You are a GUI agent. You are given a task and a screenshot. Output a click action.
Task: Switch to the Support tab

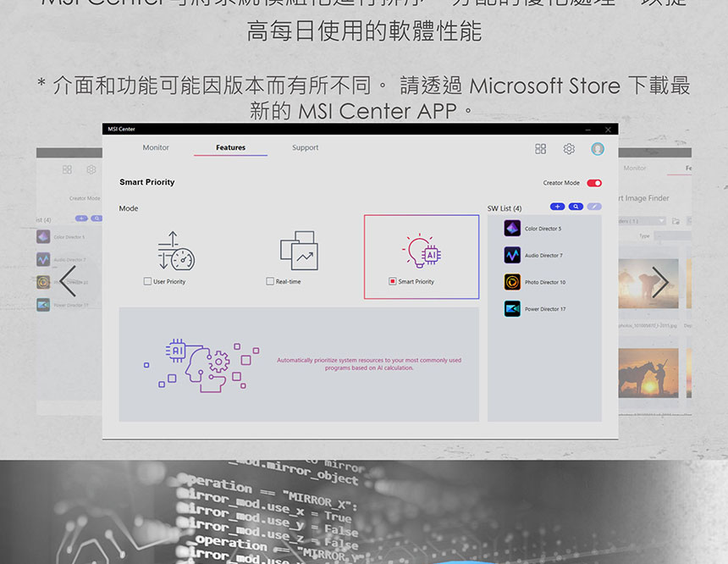[x=305, y=147]
